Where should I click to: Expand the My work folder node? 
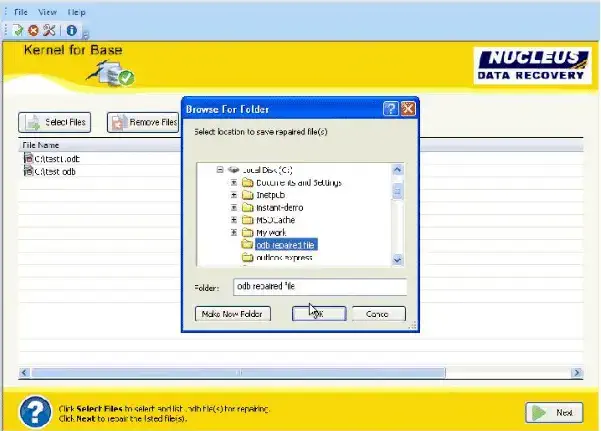(234, 232)
